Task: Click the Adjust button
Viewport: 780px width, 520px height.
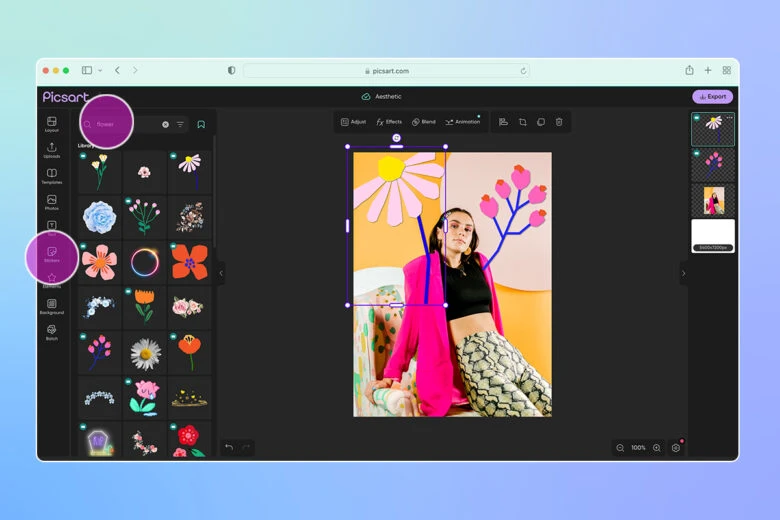Action: 353,122
